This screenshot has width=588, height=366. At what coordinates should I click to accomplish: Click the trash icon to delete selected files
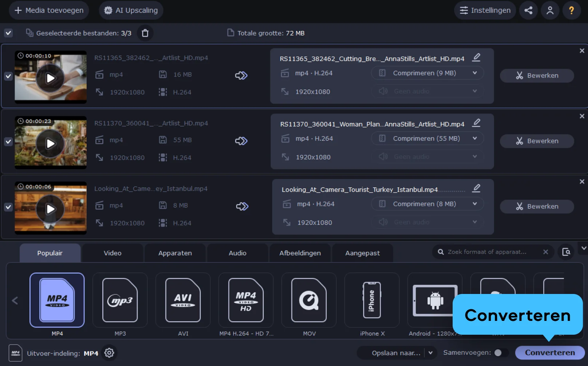pos(145,33)
